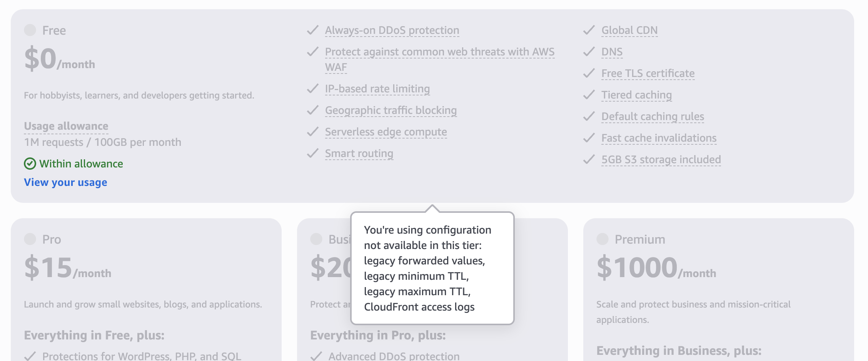Click checkmark icon beside 5GB S3 storage
The image size is (868, 361).
point(589,159)
